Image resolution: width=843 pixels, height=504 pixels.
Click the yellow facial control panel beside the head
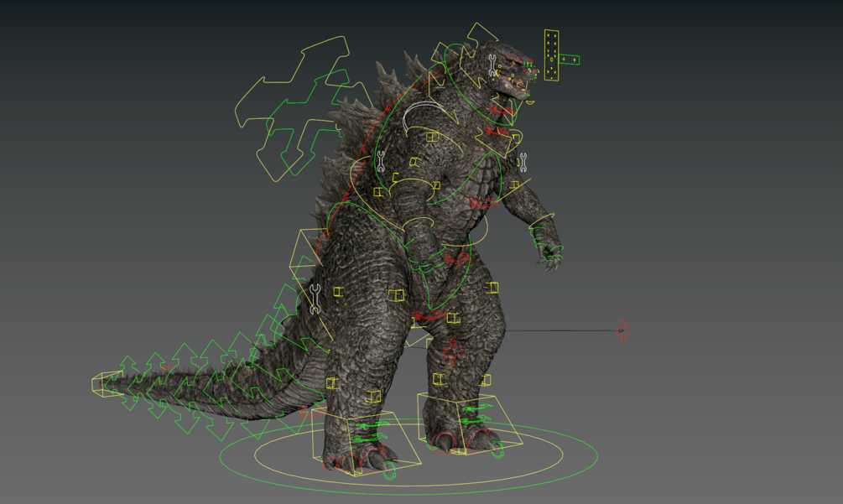[x=551, y=55]
